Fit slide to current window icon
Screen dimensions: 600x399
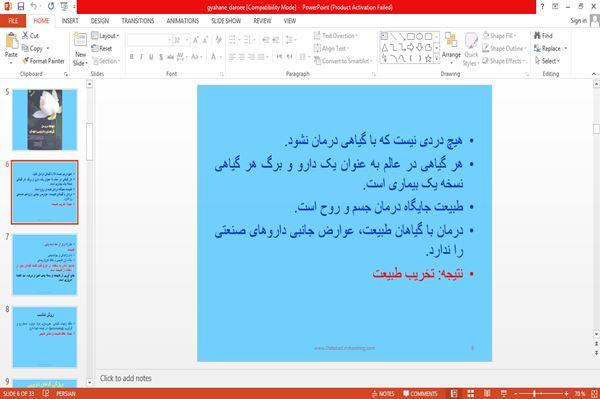point(594,394)
